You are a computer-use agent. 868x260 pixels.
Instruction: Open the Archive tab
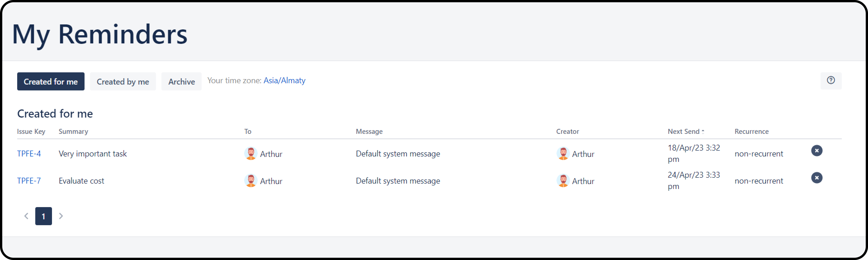click(181, 82)
